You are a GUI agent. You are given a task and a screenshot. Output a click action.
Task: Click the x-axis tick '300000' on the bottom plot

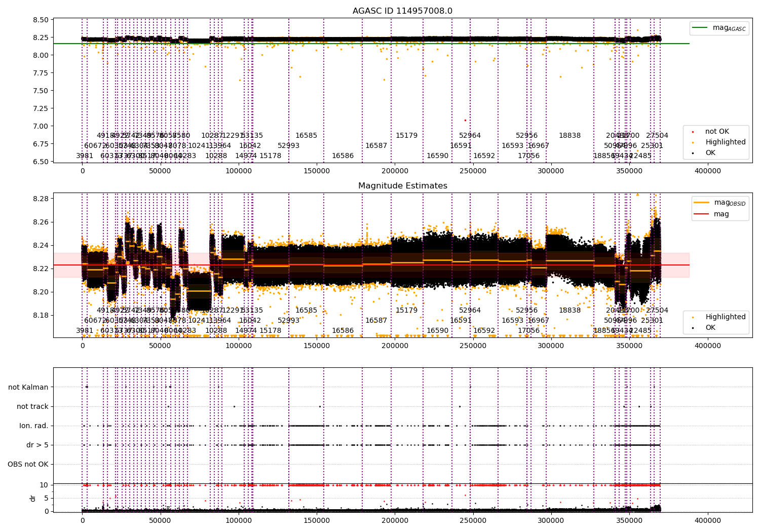(551, 521)
